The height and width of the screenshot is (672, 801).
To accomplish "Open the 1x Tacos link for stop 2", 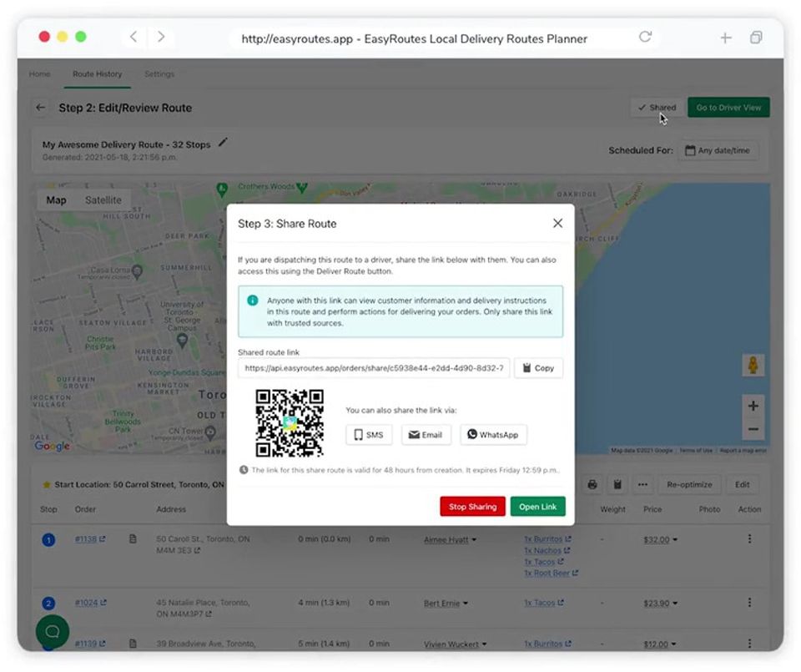I will click(543, 603).
